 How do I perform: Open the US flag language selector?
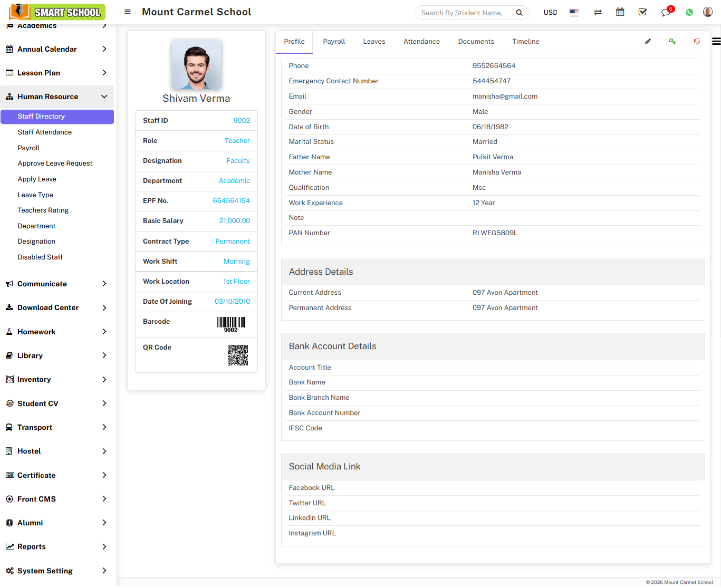click(x=574, y=13)
